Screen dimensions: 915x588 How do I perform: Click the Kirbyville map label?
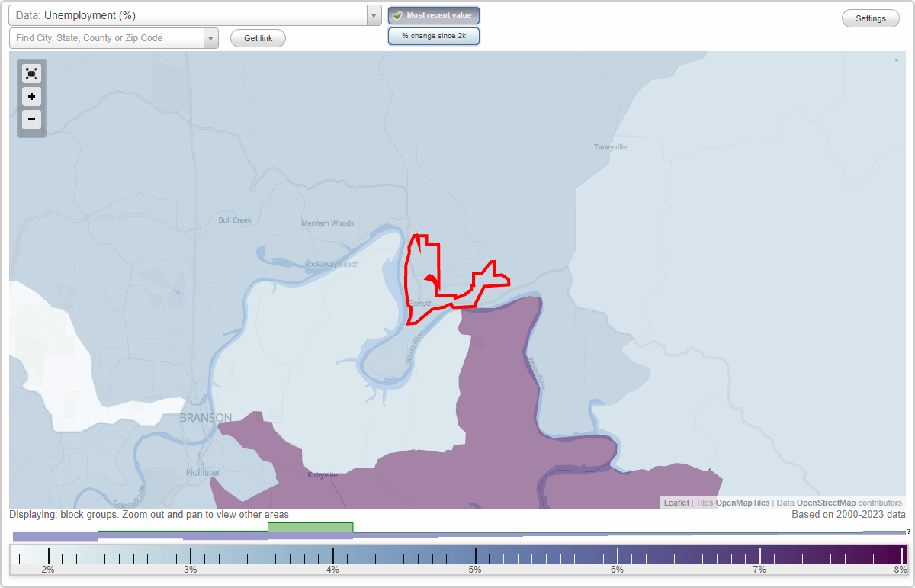click(x=323, y=474)
